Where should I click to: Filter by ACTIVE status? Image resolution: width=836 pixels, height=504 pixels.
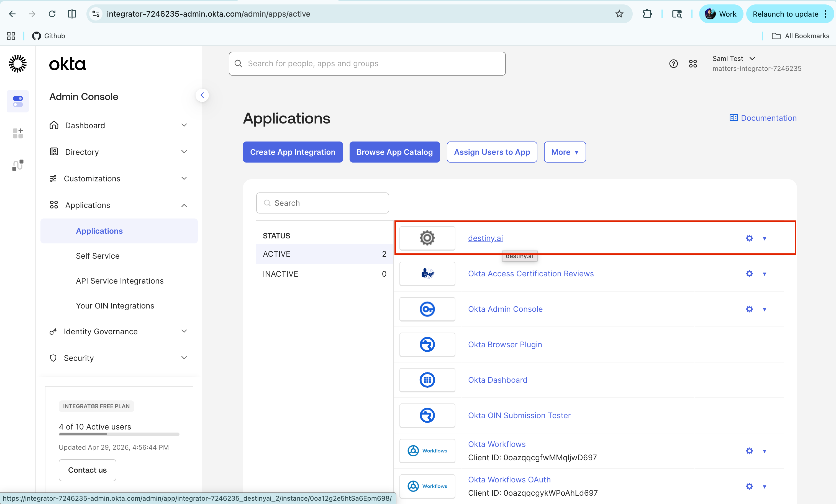pyautogui.click(x=325, y=254)
